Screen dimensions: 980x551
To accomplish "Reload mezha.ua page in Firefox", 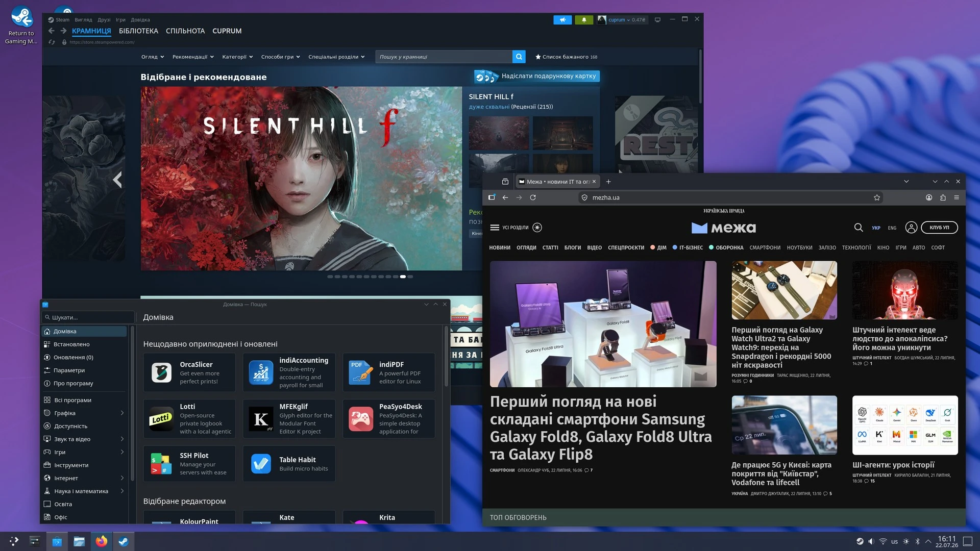I will 533,197.
